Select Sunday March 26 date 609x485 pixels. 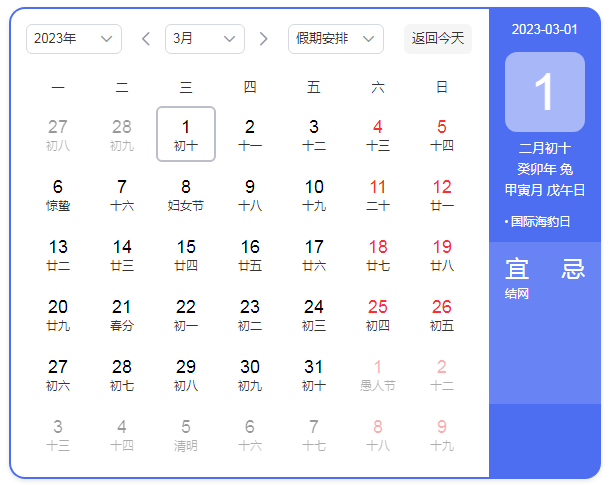(x=442, y=314)
